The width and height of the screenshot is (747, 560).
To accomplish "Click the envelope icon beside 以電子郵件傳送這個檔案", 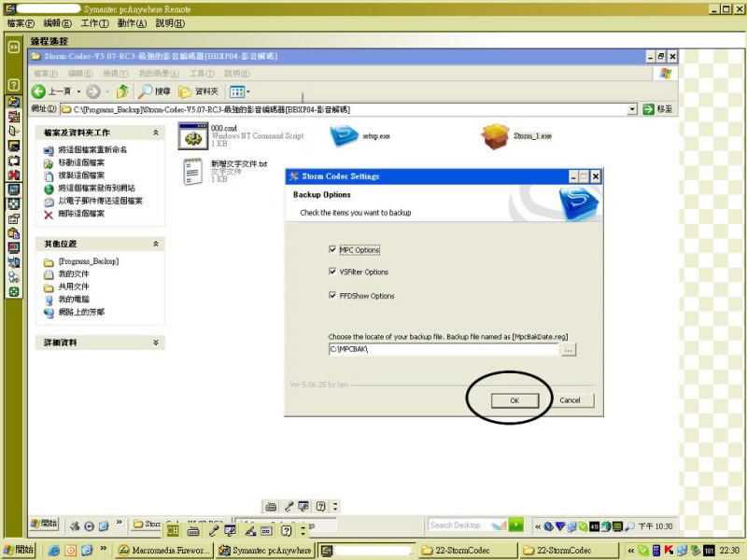I will [49, 202].
